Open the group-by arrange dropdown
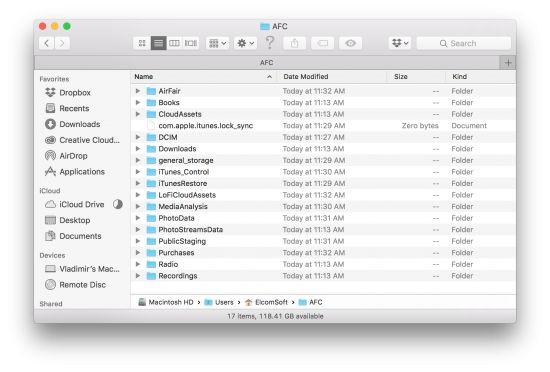 217,43
